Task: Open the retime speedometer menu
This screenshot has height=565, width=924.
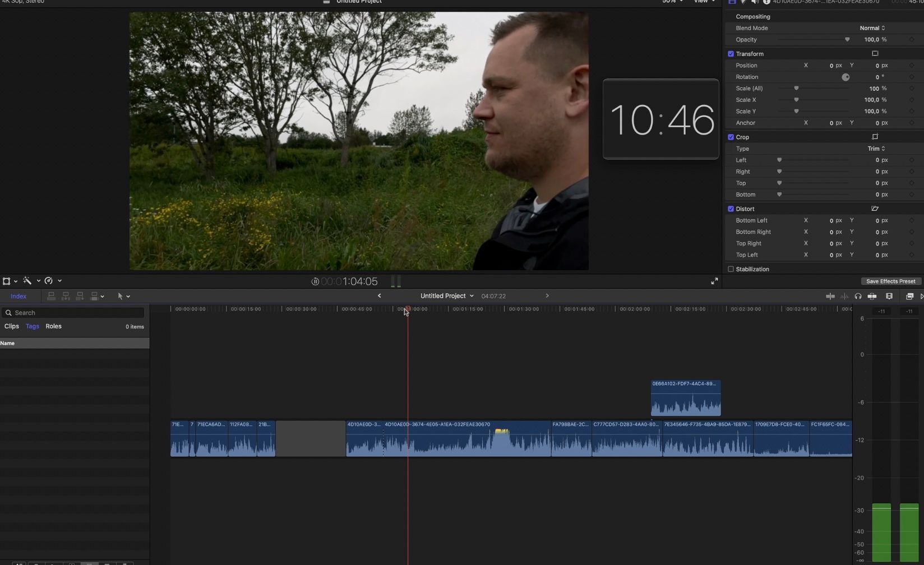Action: click(49, 281)
